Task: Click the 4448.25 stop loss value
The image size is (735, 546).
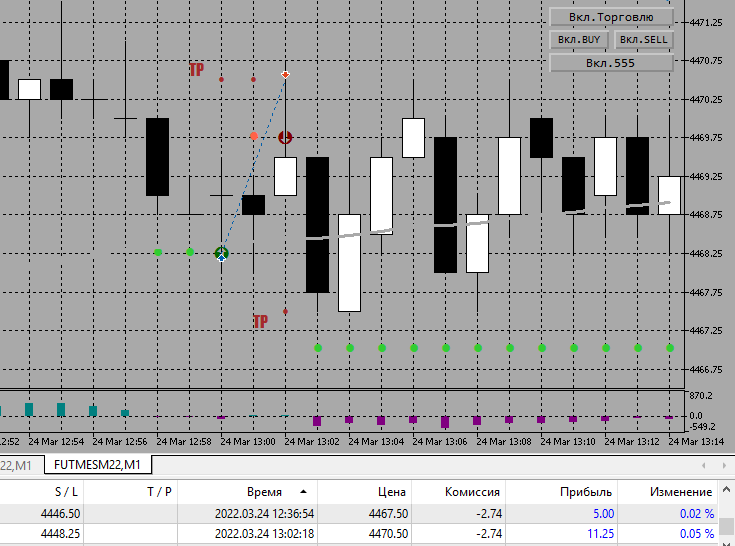Action: (x=60, y=533)
